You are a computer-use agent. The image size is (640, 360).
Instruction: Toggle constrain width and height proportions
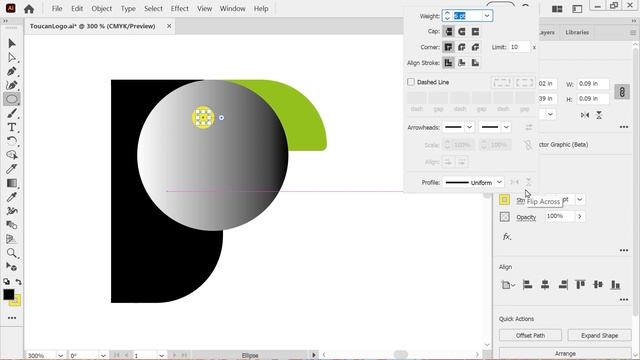pos(622,92)
